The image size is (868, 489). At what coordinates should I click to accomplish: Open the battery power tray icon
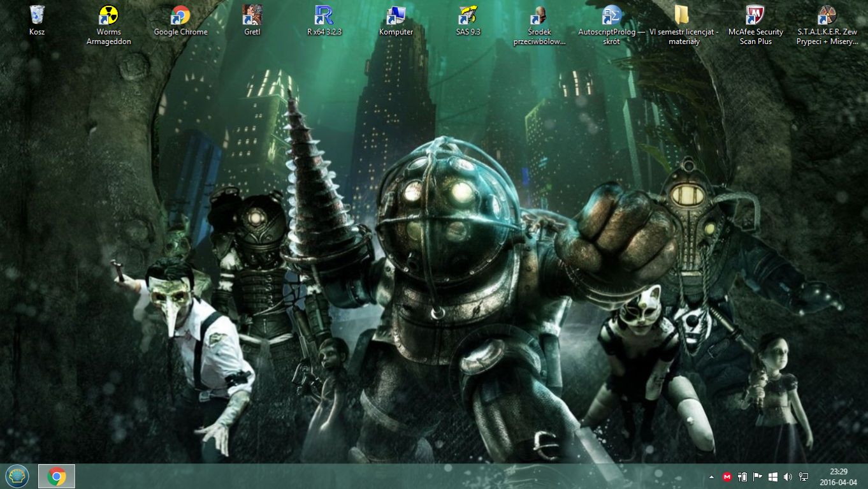(x=742, y=477)
